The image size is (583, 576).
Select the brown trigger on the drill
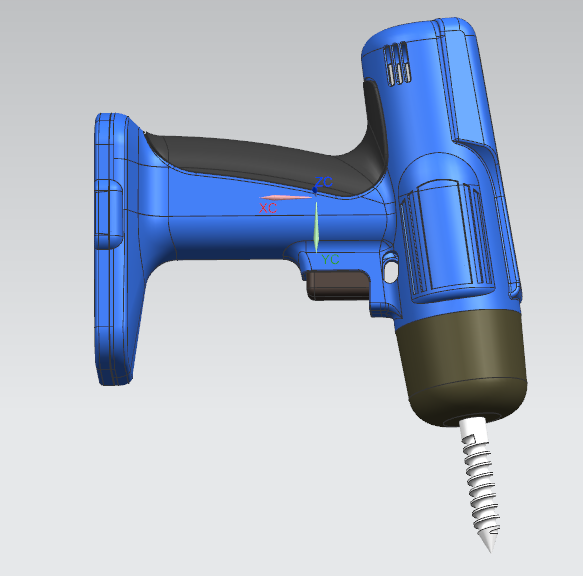tap(338, 285)
